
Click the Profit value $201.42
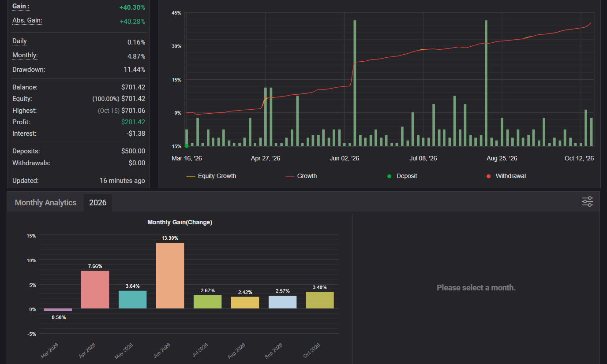[x=133, y=122]
